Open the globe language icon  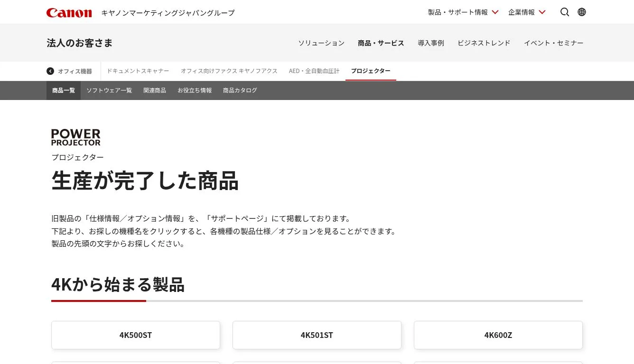[x=582, y=12]
